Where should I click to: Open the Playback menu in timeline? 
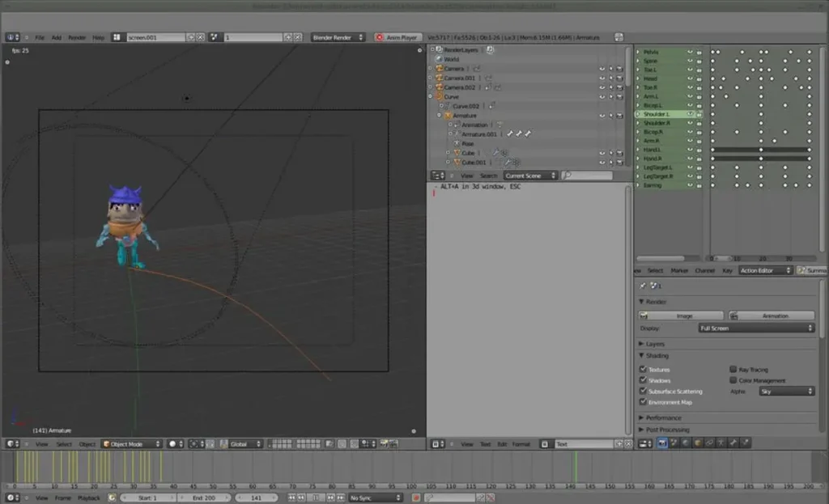click(89, 498)
